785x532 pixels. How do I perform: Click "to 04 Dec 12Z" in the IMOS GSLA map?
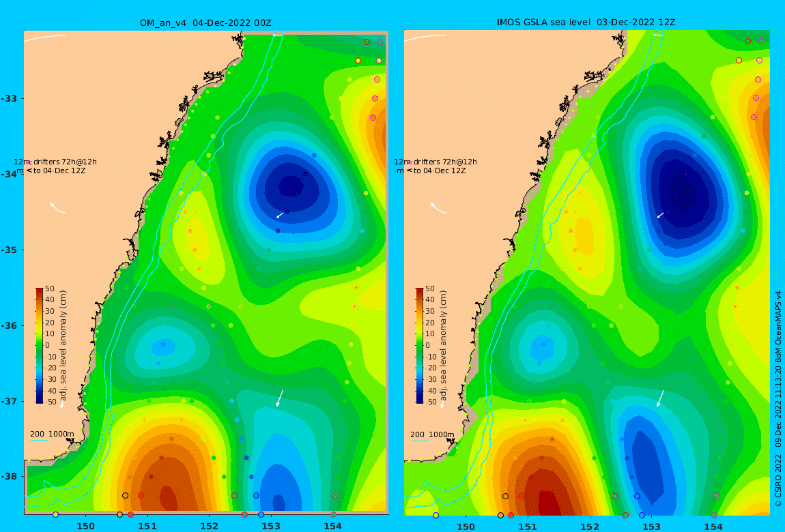point(440,171)
